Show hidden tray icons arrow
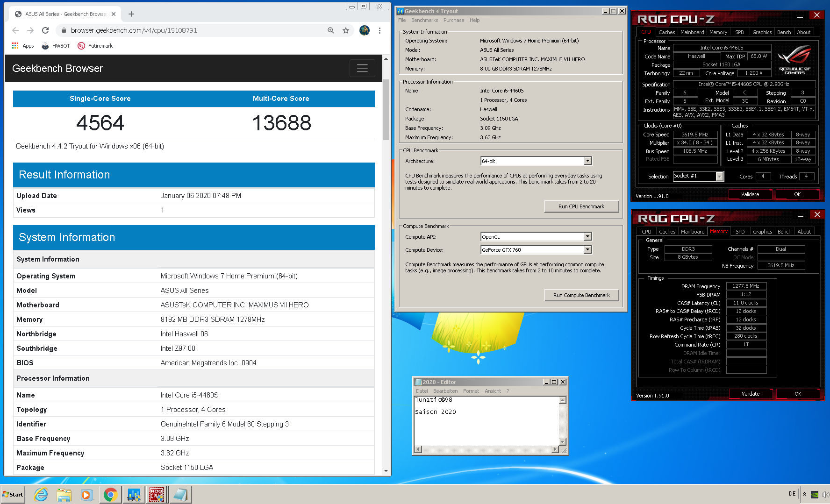 [x=804, y=494]
